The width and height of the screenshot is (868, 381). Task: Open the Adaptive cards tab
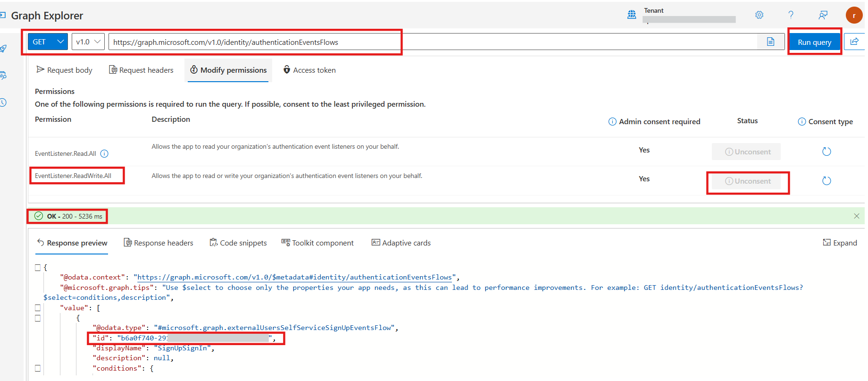tap(401, 243)
